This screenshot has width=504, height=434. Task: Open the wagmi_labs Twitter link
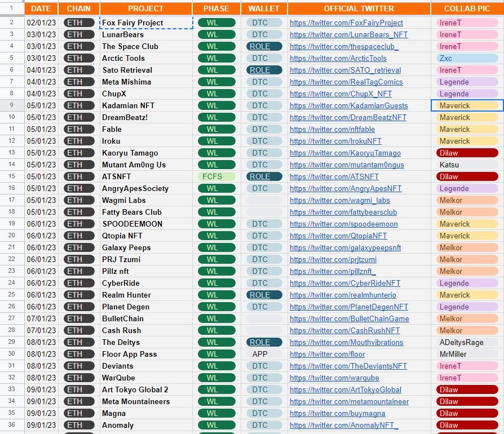(340, 201)
